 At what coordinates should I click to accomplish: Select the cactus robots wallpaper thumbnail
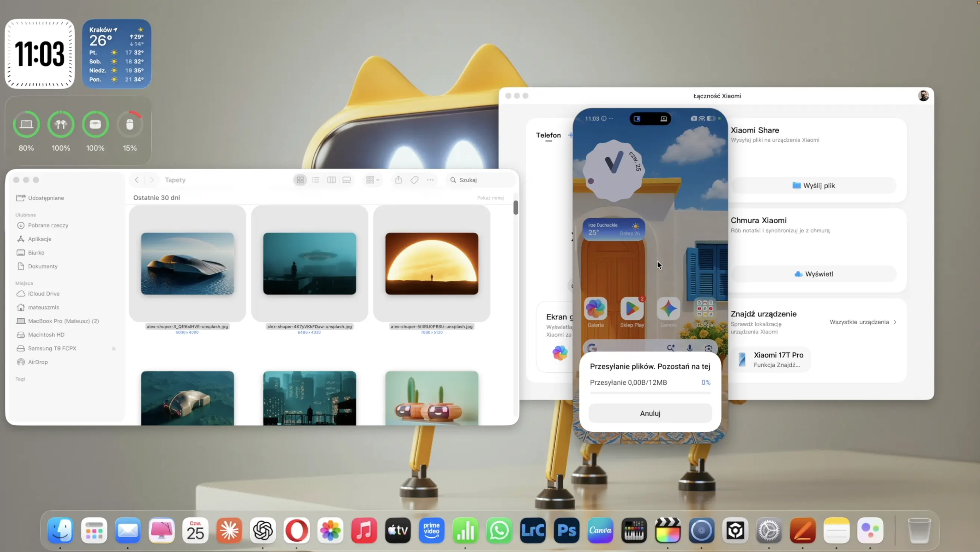click(432, 398)
